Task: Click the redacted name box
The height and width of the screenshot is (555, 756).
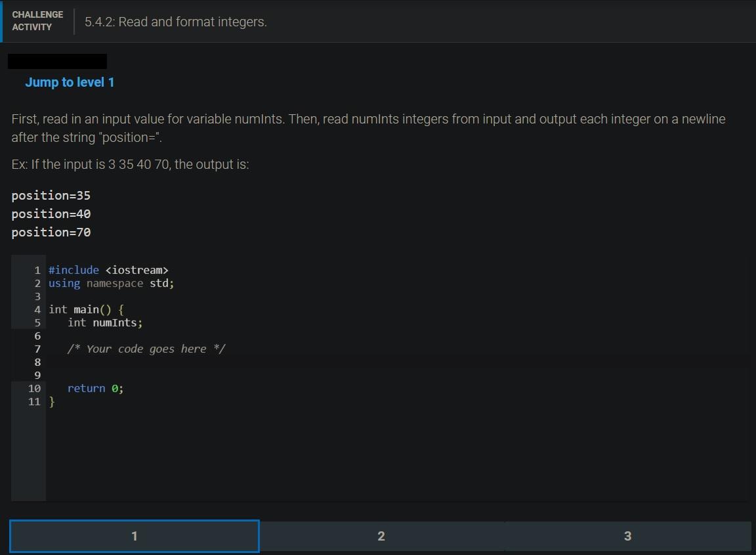Action: [x=56, y=60]
